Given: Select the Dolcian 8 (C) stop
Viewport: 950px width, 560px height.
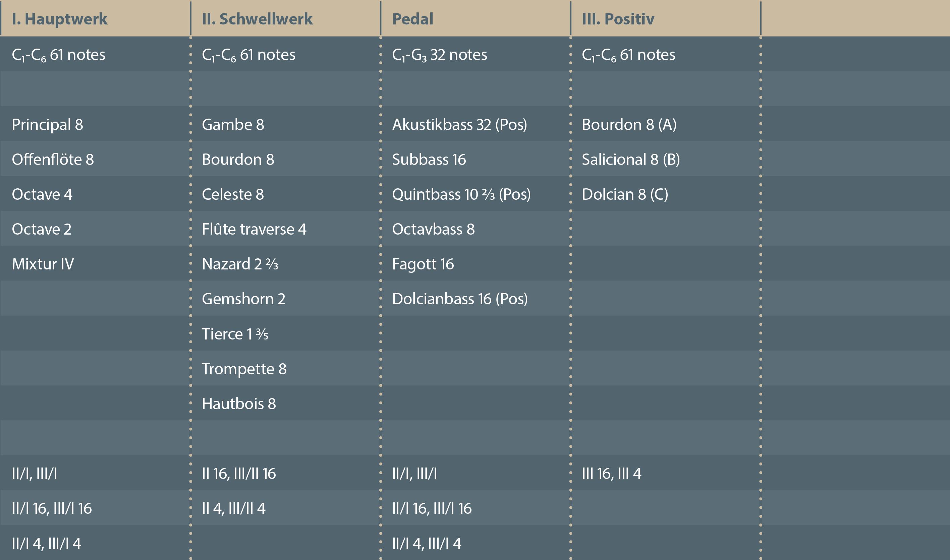Looking at the screenshot, I should pos(625,194).
